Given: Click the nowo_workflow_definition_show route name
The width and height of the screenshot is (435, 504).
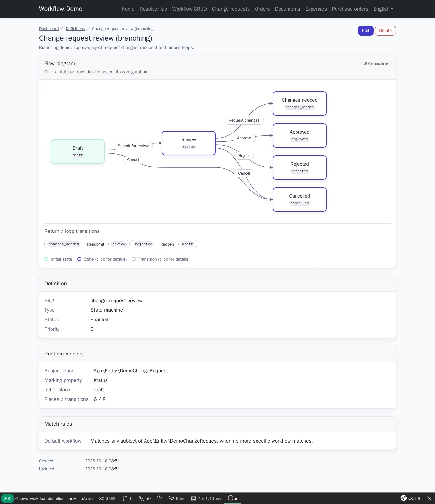Looking at the screenshot, I should tap(46, 499).
